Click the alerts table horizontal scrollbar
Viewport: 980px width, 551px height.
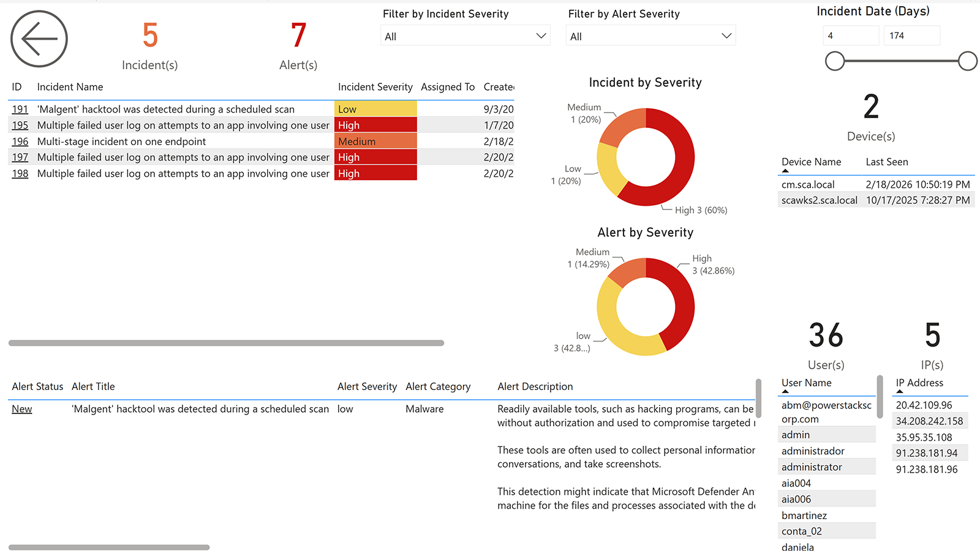109,547
